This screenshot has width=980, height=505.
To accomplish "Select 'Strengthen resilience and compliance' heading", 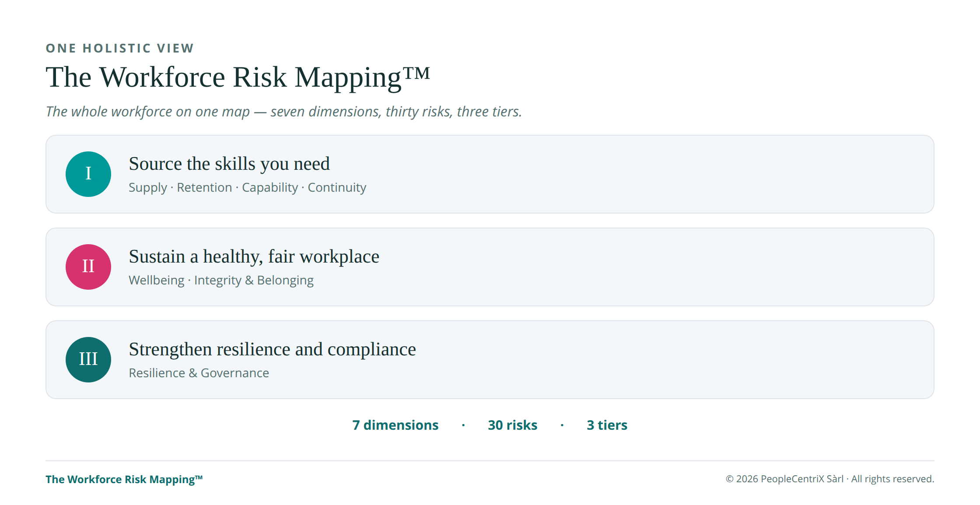I will click(273, 349).
